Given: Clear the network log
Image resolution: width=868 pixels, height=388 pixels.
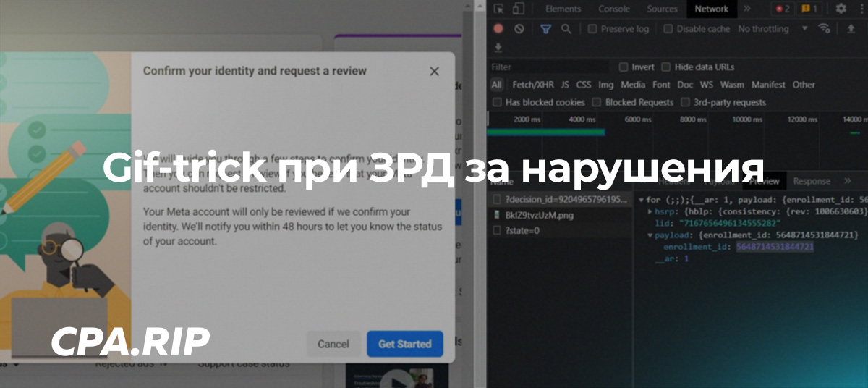Looking at the screenshot, I should (x=519, y=29).
